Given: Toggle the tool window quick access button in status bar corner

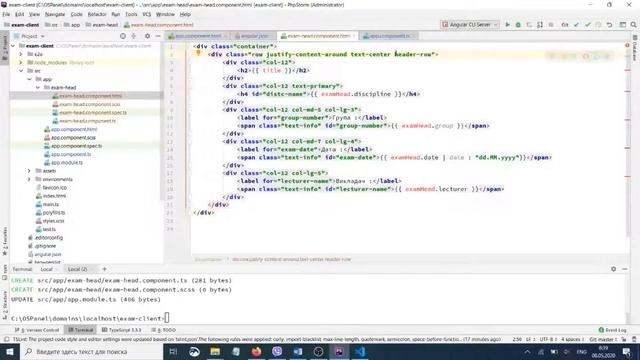Looking at the screenshot, I should click(6, 340).
